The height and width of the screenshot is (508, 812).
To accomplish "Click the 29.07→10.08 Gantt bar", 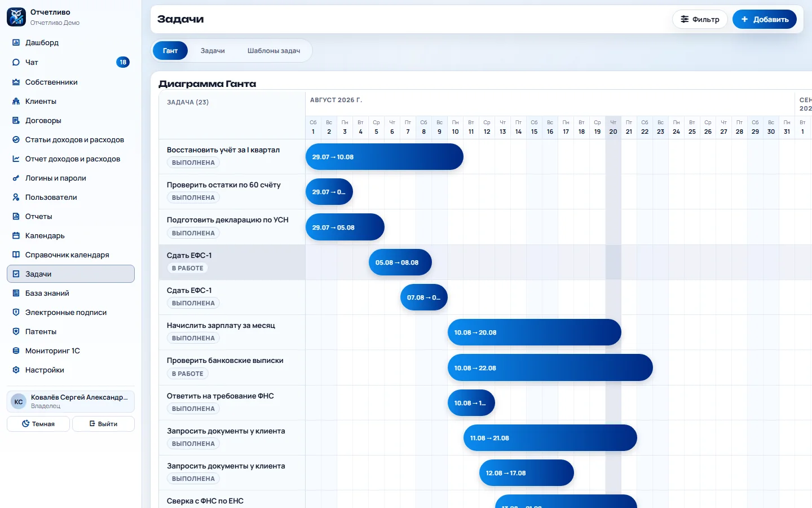I will [385, 157].
